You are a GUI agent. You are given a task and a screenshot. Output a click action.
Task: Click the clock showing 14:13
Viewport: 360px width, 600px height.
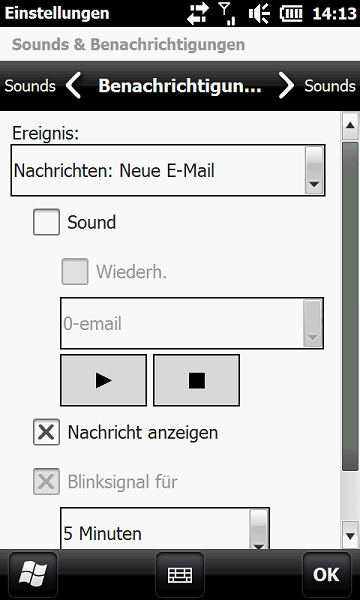coord(334,14)
